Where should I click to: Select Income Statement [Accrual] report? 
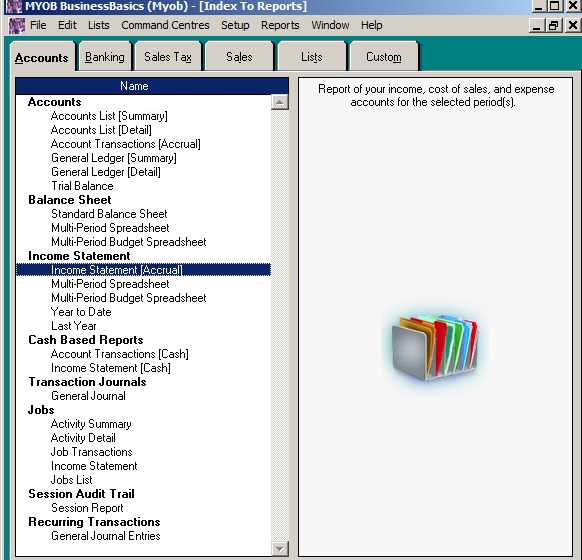click(x=143, y=270)
